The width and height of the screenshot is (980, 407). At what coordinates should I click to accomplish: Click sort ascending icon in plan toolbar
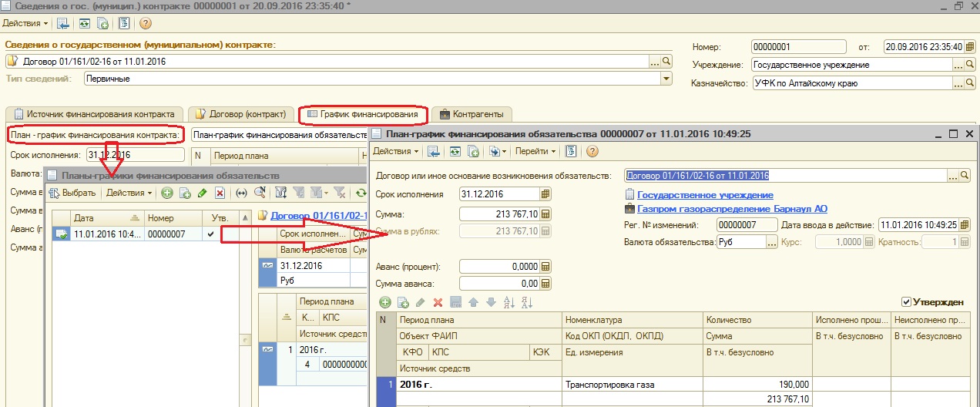508,303
